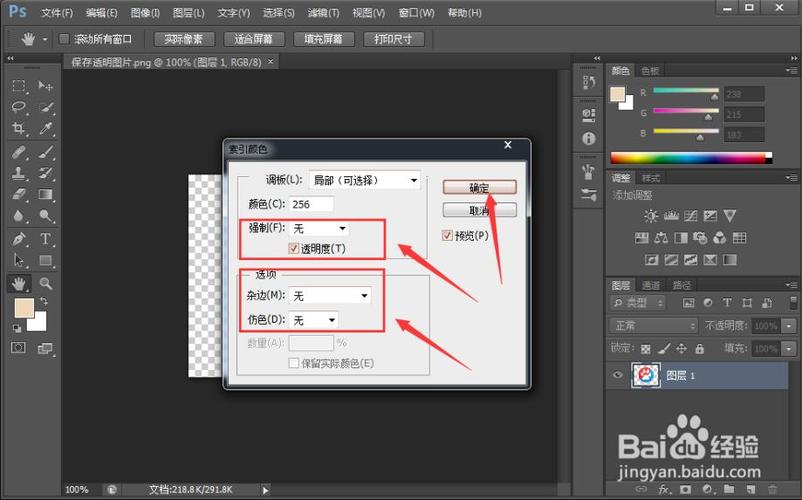Add Brightness/Contrast adjustment icon
Image resolution: width=802 pixels, height=500 pixels.
[x=651, y=216]
